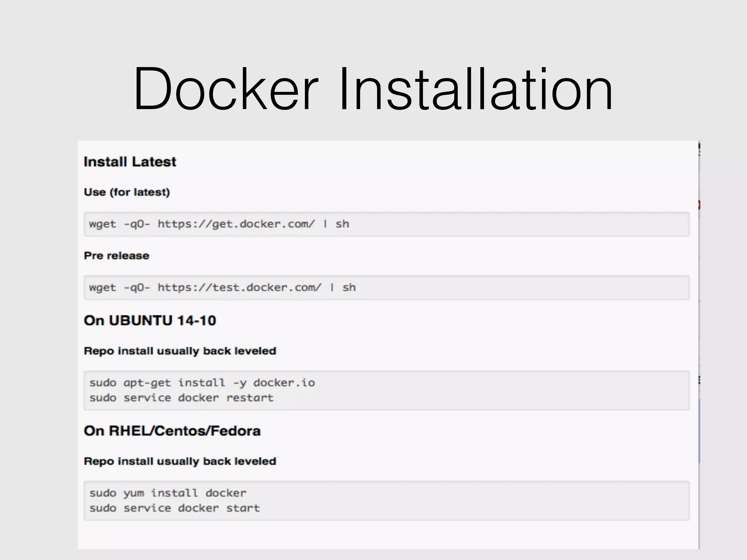The image size is (747, 560).
Task: Click the sudo yum install docker line
Action: [x=168, y=493]
